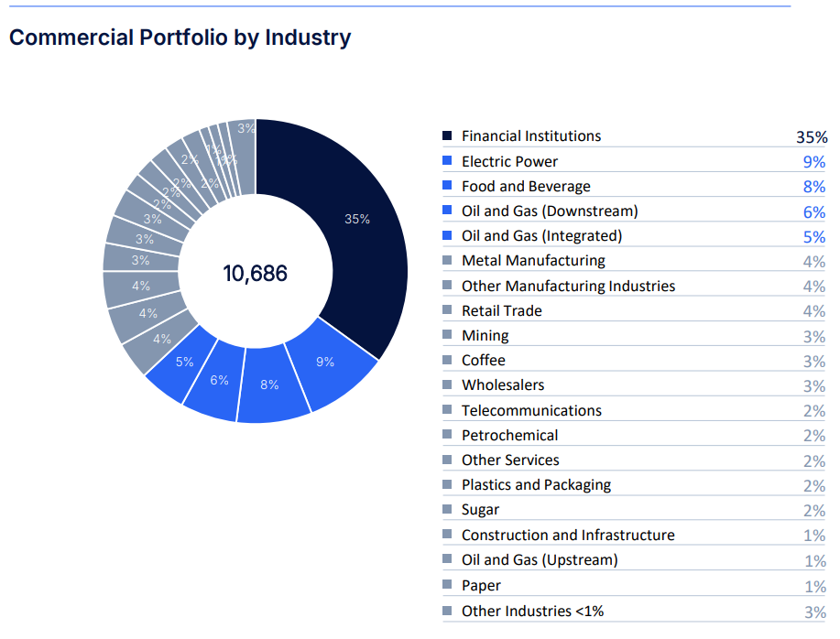The width and height of the screenshot is (840, 639).
Task: Select the Food and Beverage legend label
Action: (526, 187)
